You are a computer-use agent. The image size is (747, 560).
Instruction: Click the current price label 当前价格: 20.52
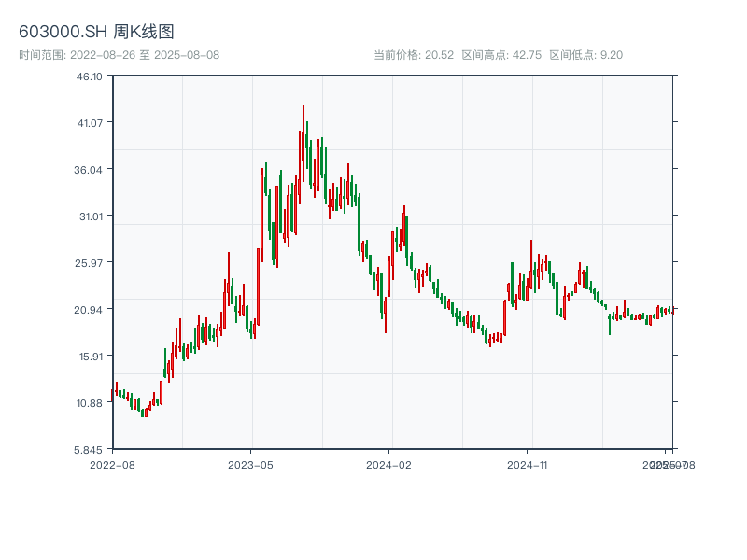414,55
